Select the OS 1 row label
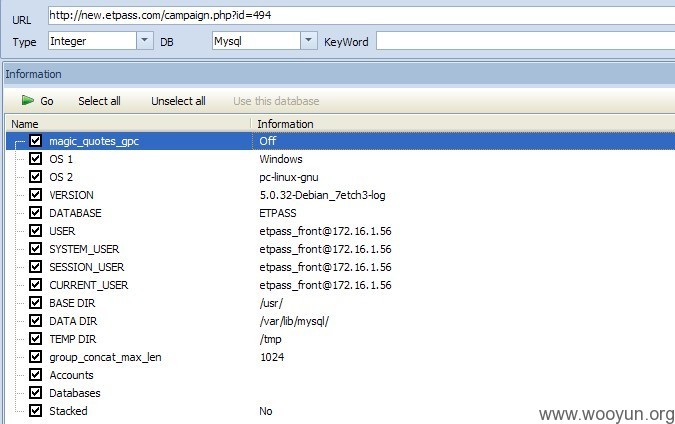Screen dimensions: 675x424 coord(61,159)
